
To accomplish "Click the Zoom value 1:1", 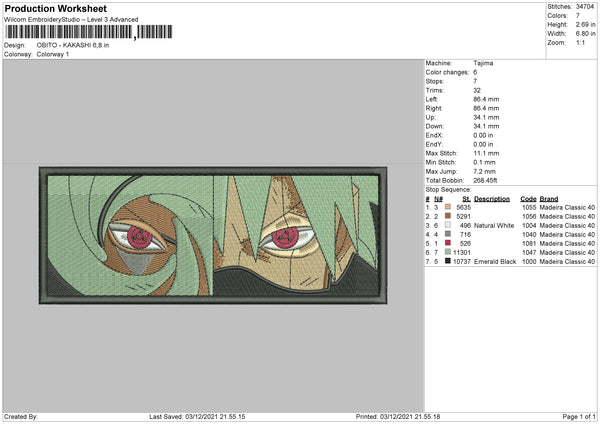I will pyautogui.click(x=580, y=43).
